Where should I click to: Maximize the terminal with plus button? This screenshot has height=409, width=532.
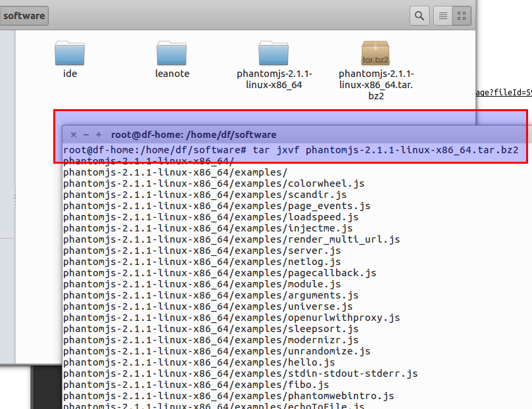click(99, 135)
